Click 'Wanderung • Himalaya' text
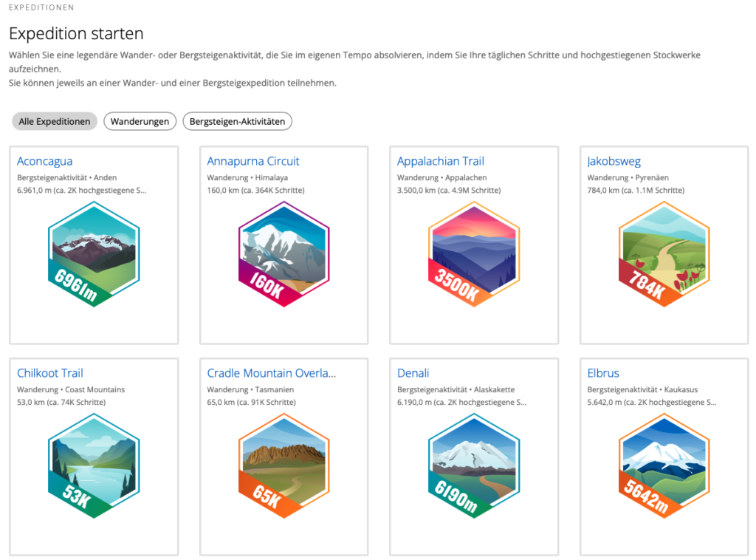Viewport: 756px width, 560px height. click(x=247, y=177)
